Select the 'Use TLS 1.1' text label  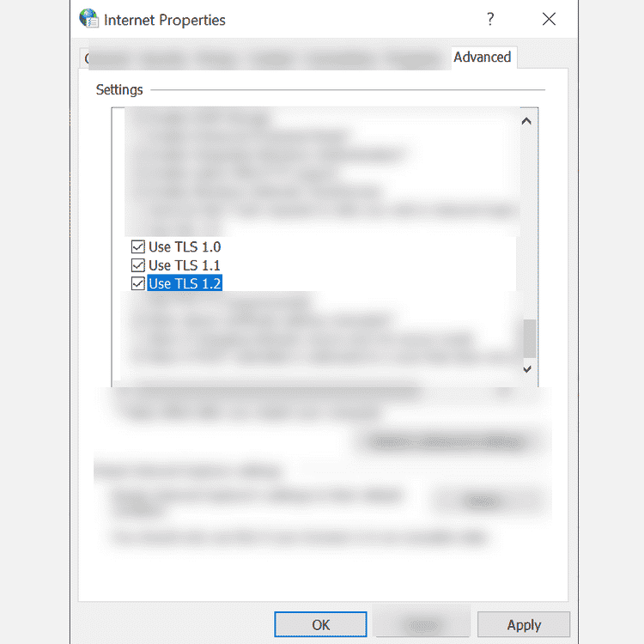tap(185, 265)
